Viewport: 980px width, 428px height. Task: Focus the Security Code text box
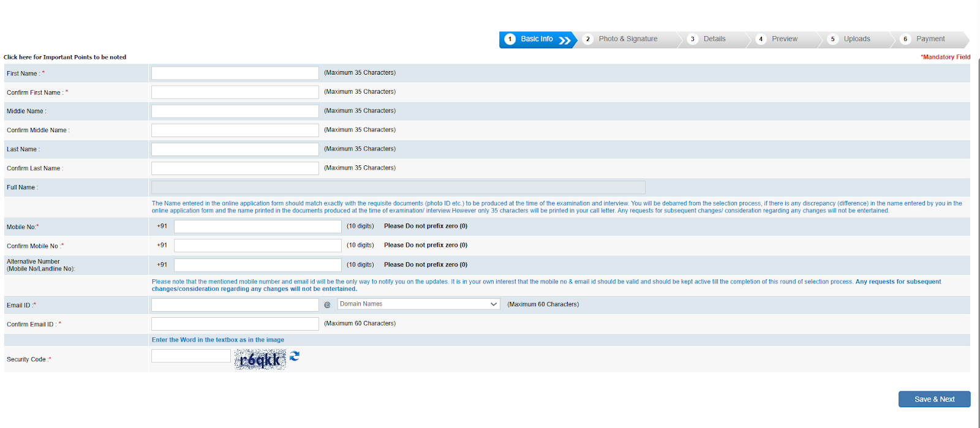point(191,356)
